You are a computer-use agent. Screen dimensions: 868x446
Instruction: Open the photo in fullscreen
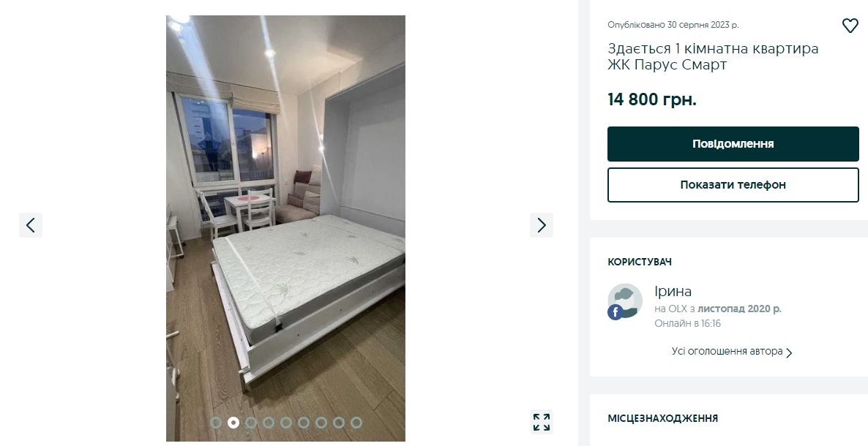[542, 422]
